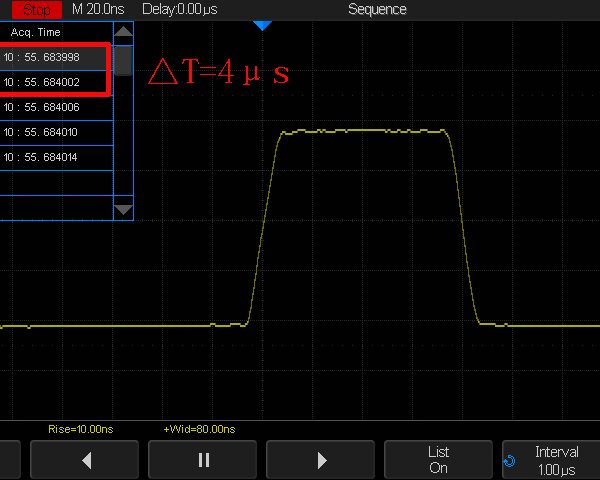Click the red Stop run-state indicator
This screenshot has width=600, height=480.
point(36,9)
